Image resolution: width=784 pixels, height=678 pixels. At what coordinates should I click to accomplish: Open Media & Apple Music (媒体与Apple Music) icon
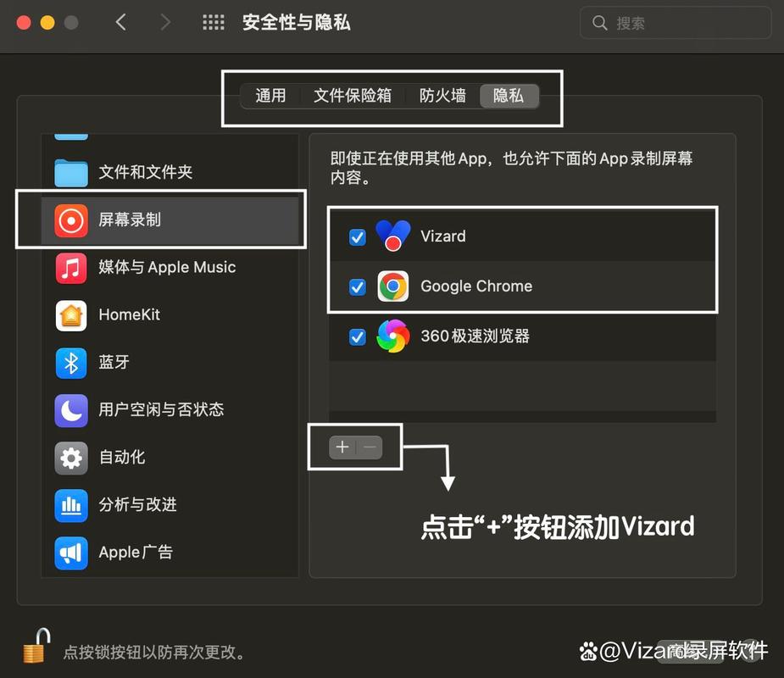click(x=71, y=268)
